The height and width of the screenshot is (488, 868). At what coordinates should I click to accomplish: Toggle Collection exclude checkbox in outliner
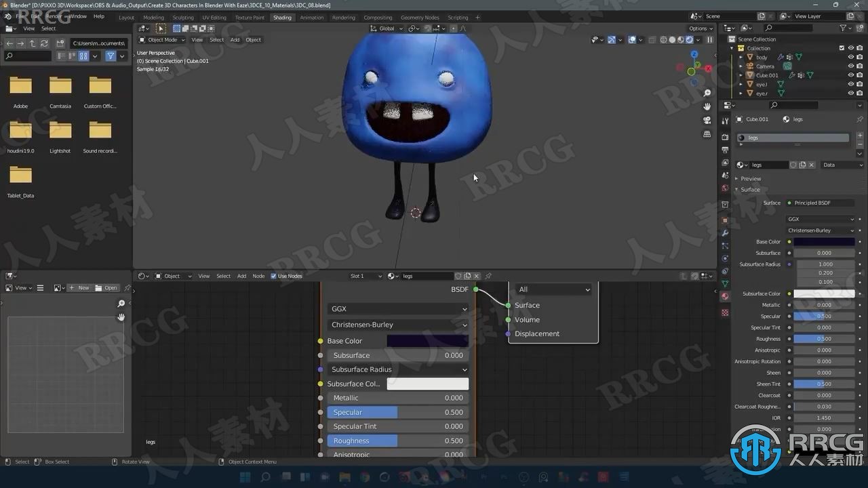coord(842,48)
